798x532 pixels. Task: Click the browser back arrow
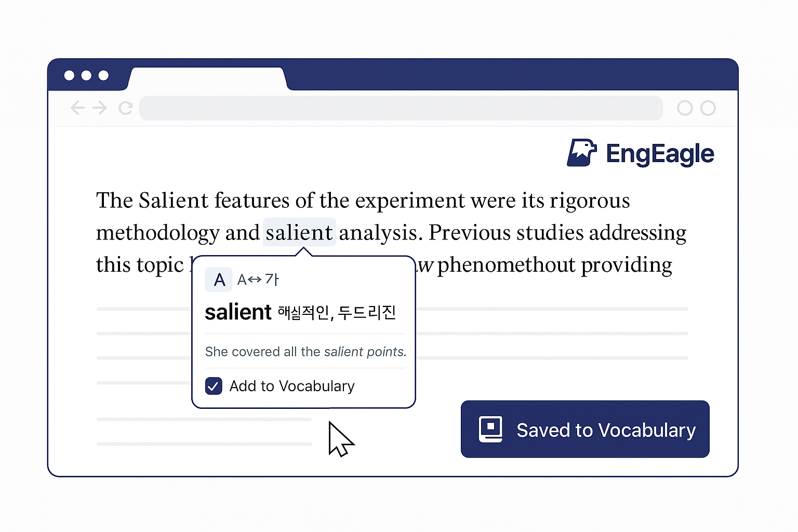point(78,108)
